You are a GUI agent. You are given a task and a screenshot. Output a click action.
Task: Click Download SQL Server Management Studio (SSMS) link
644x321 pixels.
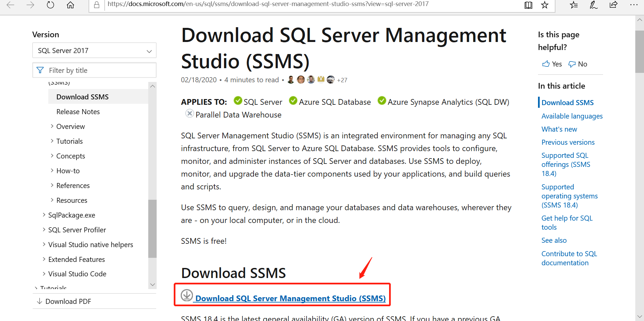point(290,298)
